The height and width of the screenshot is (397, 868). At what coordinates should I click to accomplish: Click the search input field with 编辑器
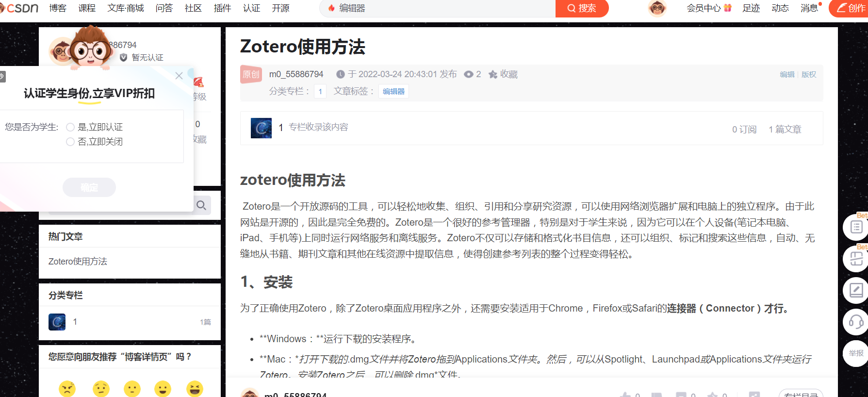tap(438, 8)
